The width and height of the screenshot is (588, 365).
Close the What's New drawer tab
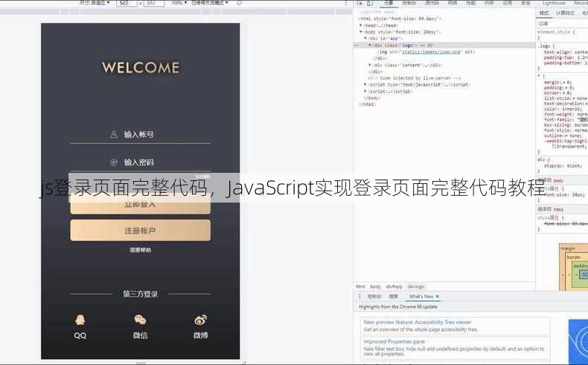(437, 296)
